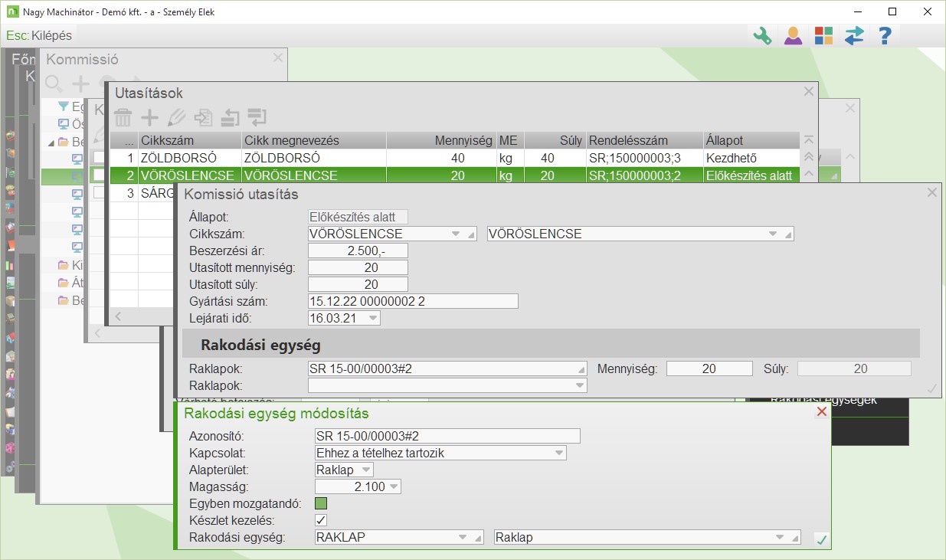Click the magnifier search icon in Kommissió
The width and height of the screenshot is (946, 560).
click(x=54, y=84)
